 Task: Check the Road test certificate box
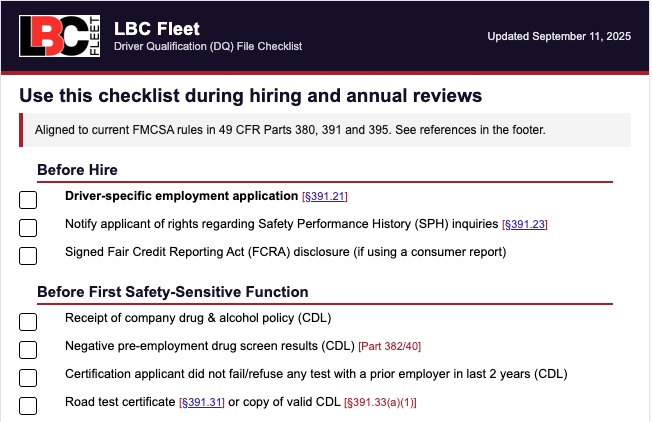28,406
